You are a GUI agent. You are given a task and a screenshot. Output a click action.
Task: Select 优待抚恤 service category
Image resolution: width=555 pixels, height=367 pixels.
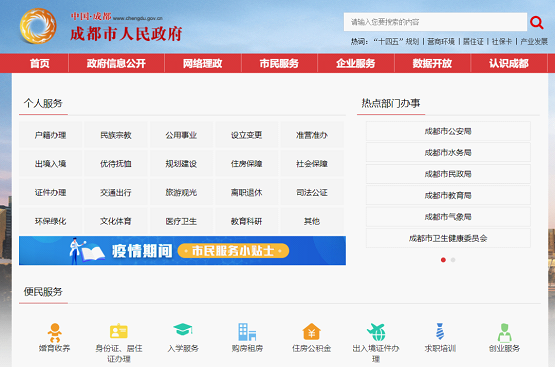(116, 164)
